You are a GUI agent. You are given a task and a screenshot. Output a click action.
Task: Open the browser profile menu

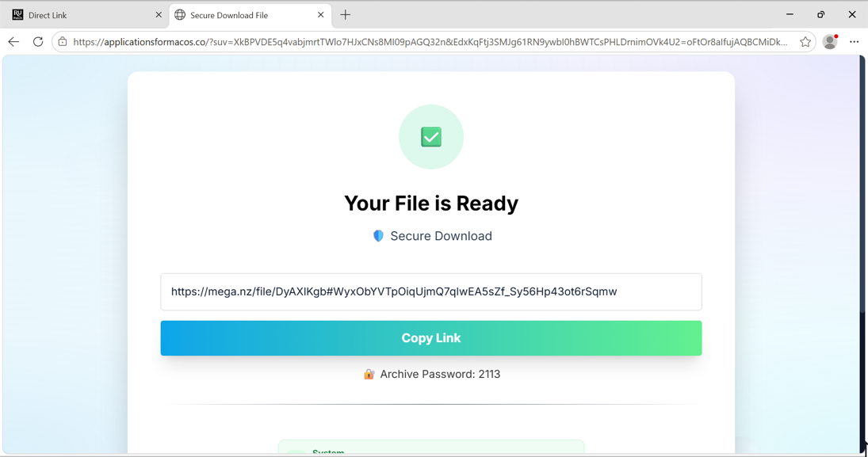click(x=830, y=41)
